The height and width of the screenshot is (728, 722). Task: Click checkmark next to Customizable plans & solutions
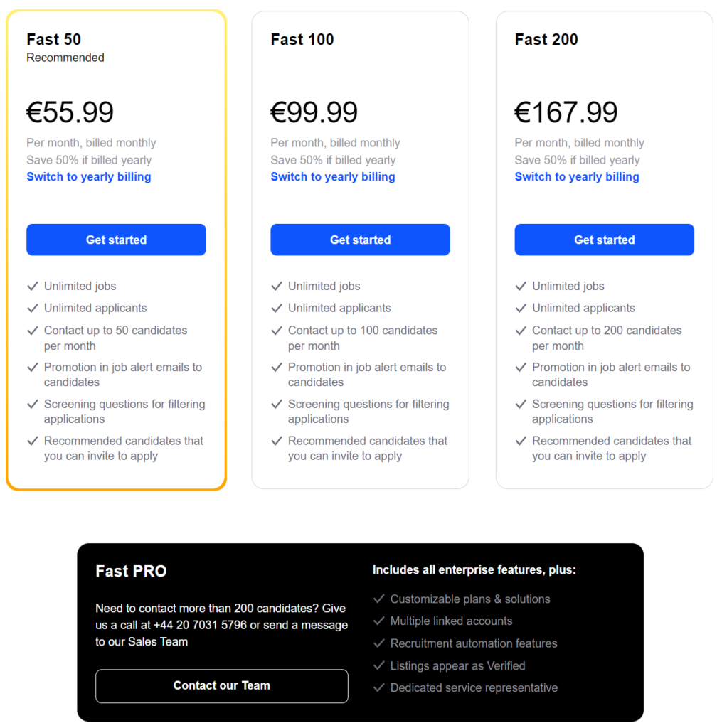pos(379,599)
